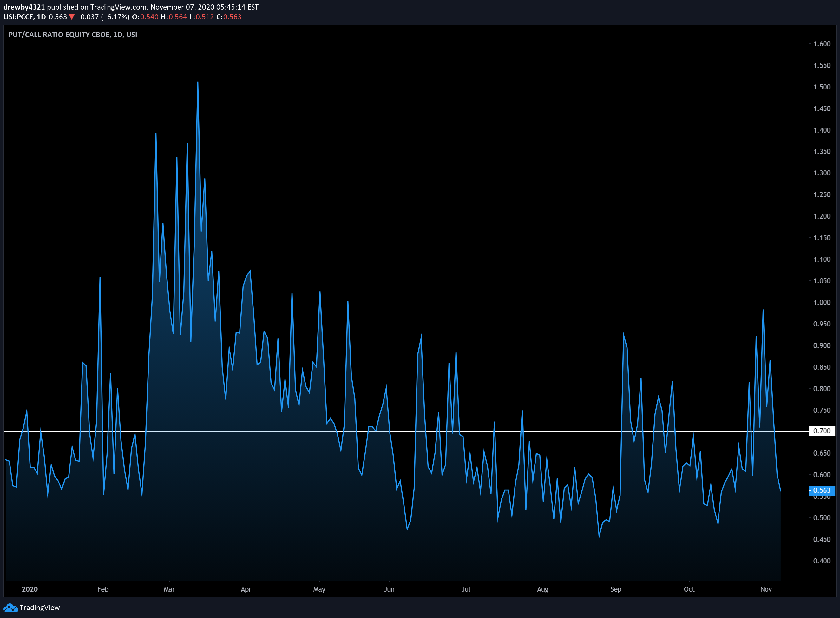This screenshot has height=618, width=840.
Task: Click the L:0.512 low value
Action: click(201, 17)
